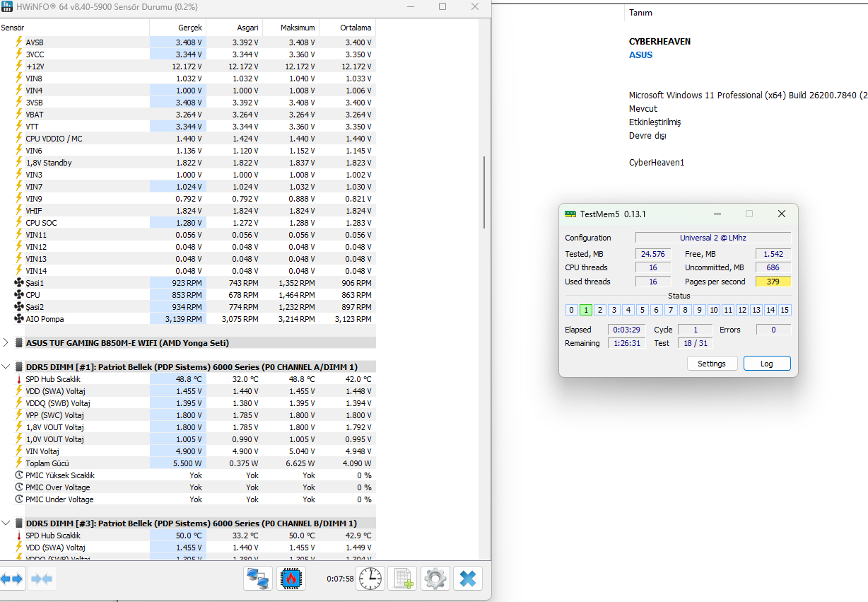Viewport: 868px width, 602px height.
Task: Click the Maksimum column header
Action: pos(291,28)
